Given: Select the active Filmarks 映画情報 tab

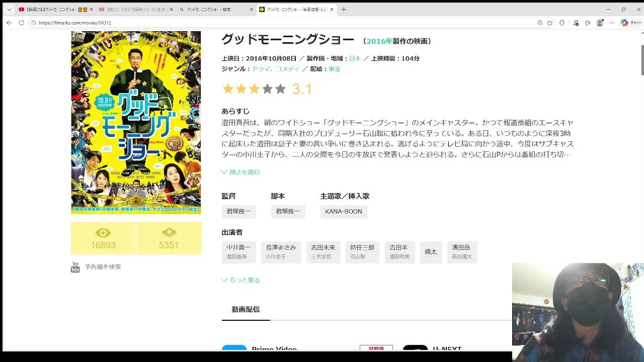Looking at the screenshot, I should 296,9.
